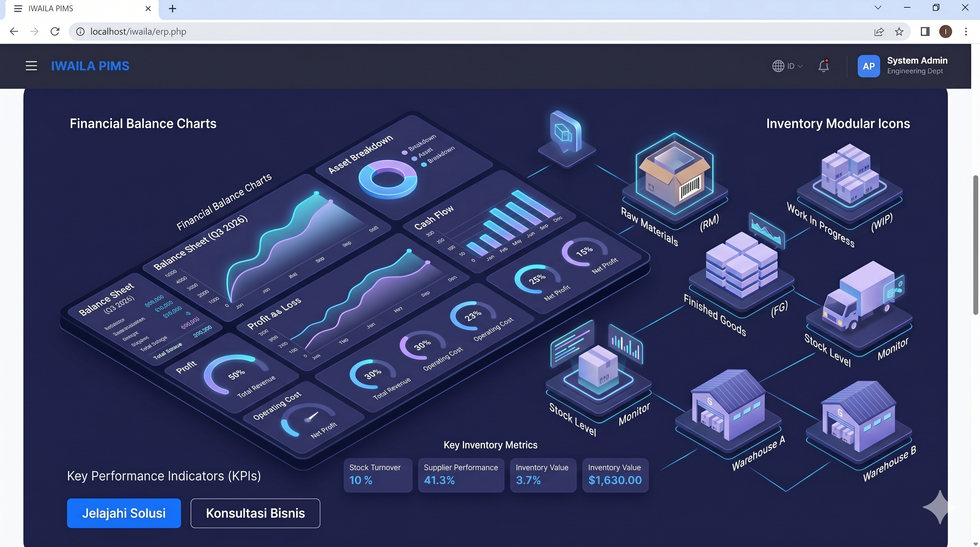The height and width of the screenshot is (547, 980).
Task: Click the IWAILA PIMS logo link
Action: tap(90, 66)
